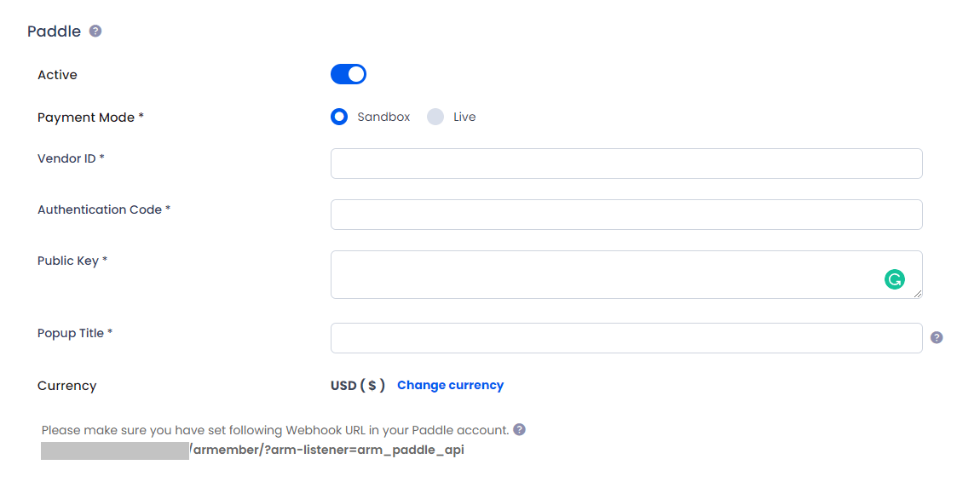Click the Active label text

(x=57, y=75)
